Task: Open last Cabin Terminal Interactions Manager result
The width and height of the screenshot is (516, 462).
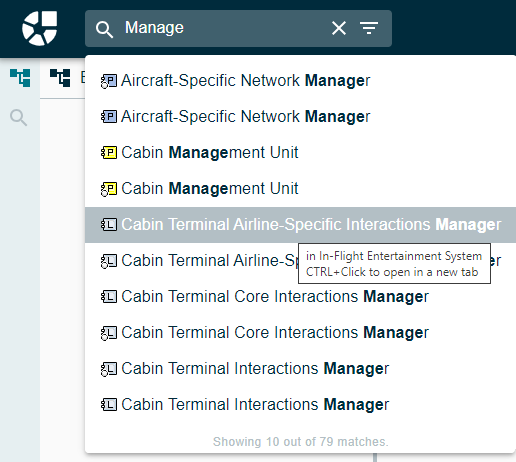Action: pyautogui.click(x=300, y=405)
